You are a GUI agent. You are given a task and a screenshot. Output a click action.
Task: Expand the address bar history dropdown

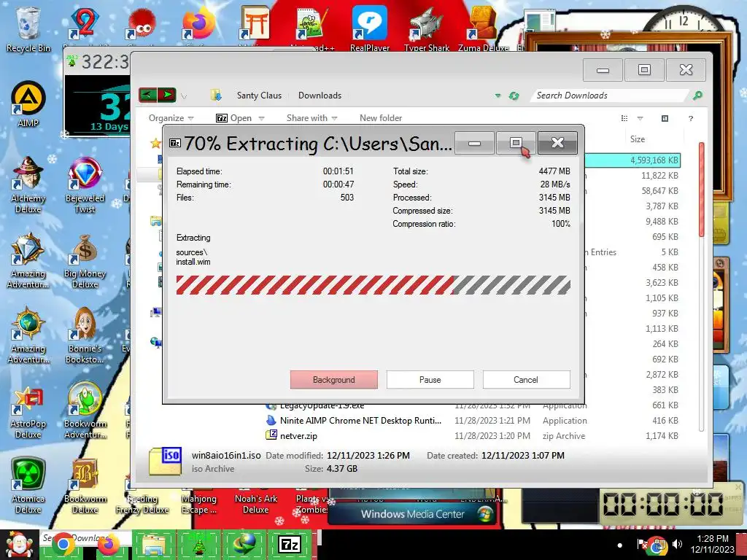(498, 96)
